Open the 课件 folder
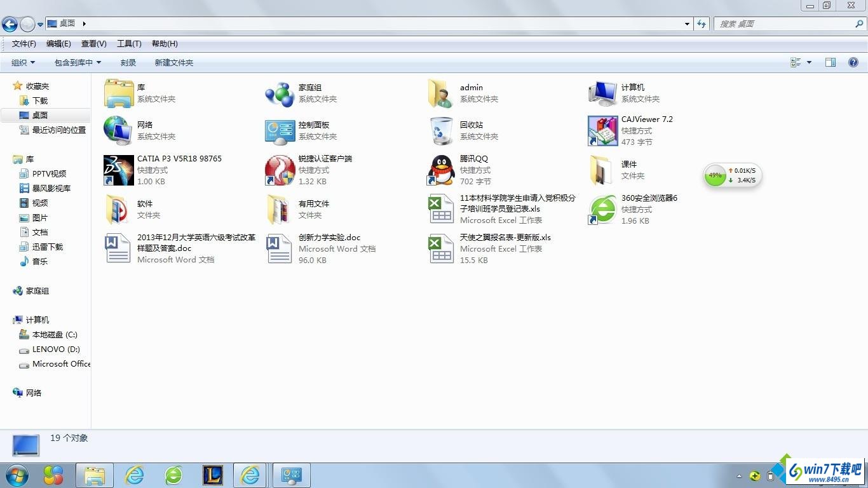 601,170
